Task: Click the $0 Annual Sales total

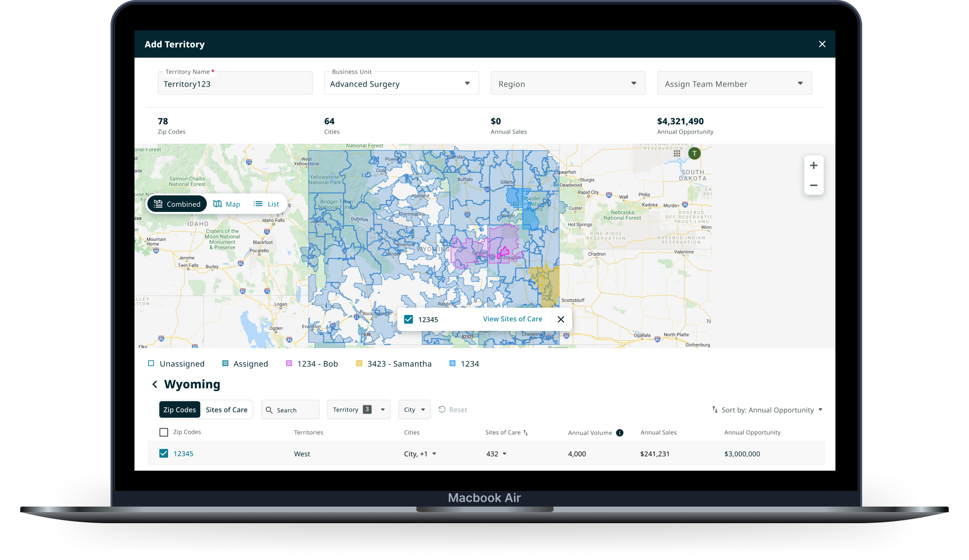Action: pyautogui.click(x=496, y=121)
